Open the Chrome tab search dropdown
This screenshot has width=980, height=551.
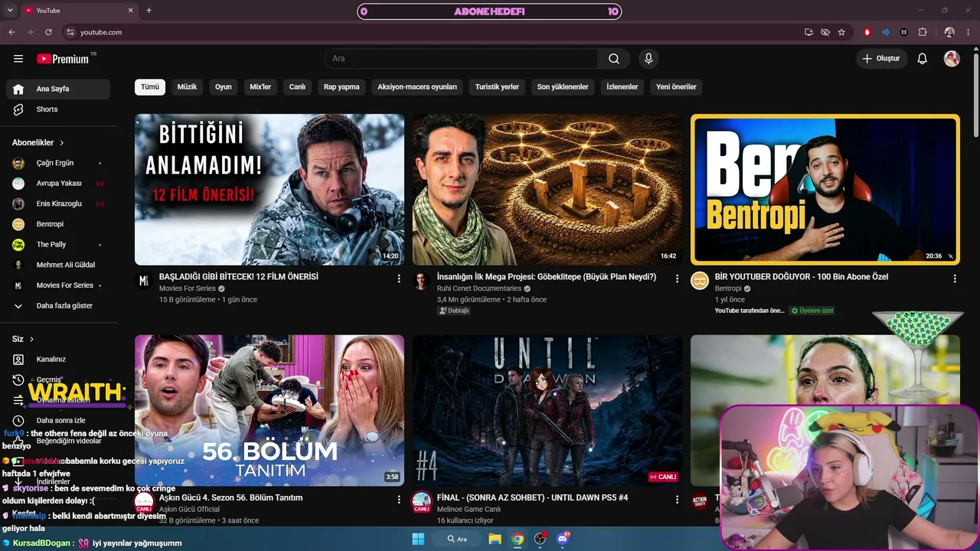[11, 10]
